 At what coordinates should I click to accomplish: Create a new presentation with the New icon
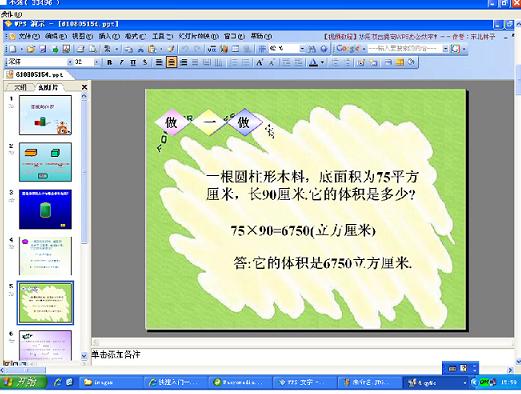(x=12, y=49)
